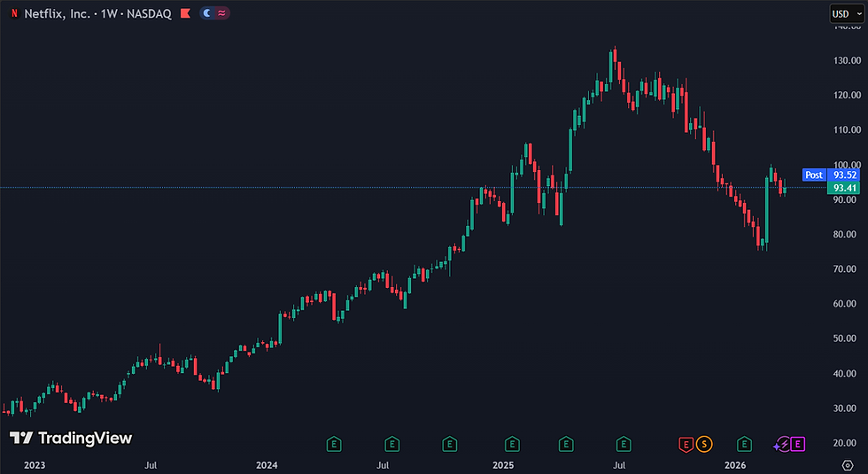Click the 120.00 price axis label
Viewport: 868px width, 474px height.
[848, 96]
